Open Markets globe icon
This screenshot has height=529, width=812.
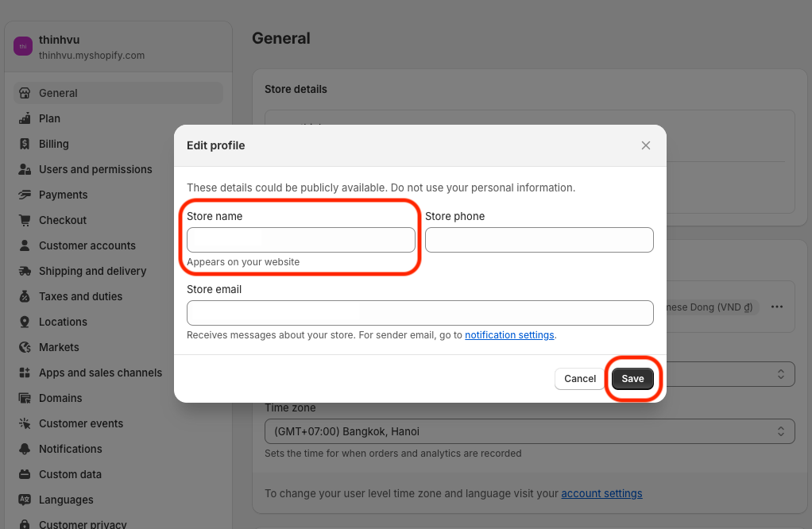pos(25,347)
